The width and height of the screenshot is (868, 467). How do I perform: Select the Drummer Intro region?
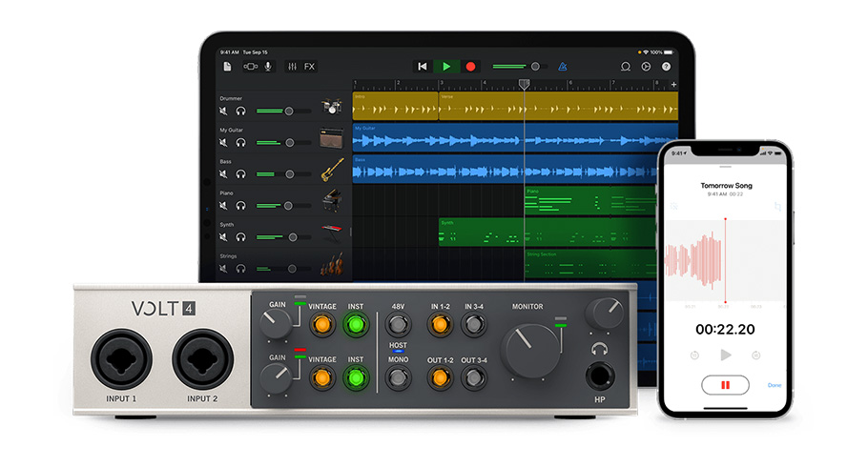(x=395, y=106)
